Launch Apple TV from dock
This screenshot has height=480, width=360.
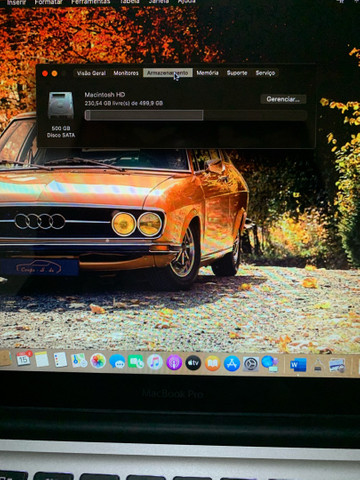pyautogui.click(x=193, y=363)
